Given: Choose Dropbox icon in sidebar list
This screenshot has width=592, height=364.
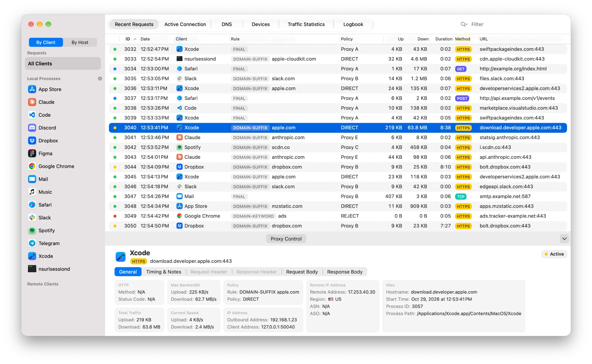Looking at the screenshot, I should click(32, 141).
